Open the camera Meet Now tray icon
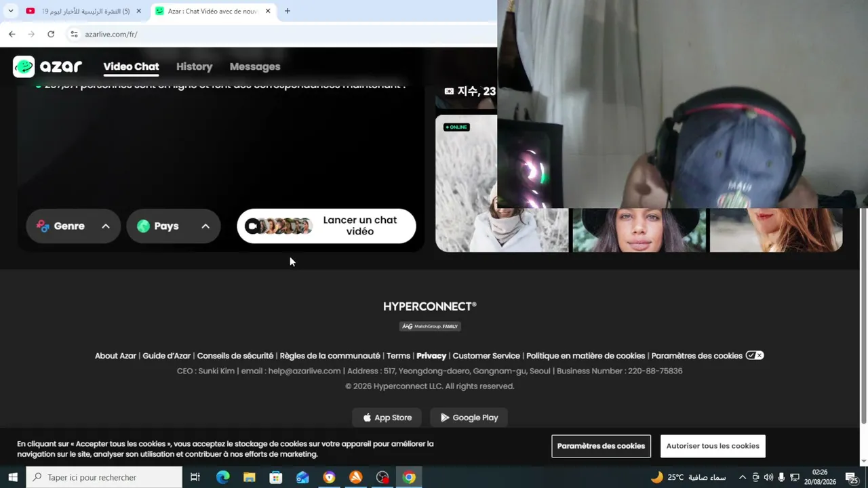This screenshot has height=488, width=868. [x=755, y=477]
